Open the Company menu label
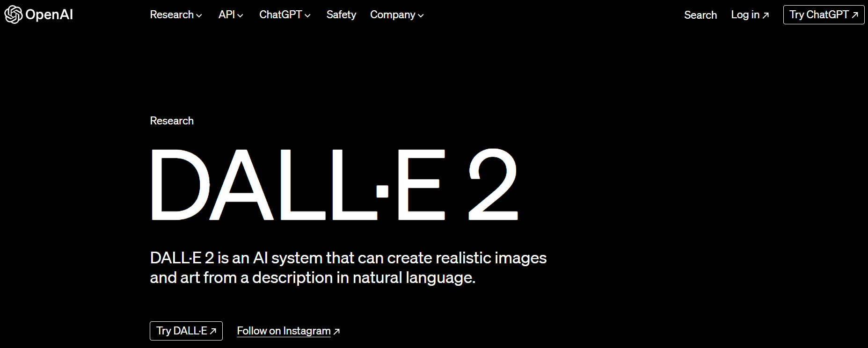This screenshot has width=868, height=348. tap(393, 15)
